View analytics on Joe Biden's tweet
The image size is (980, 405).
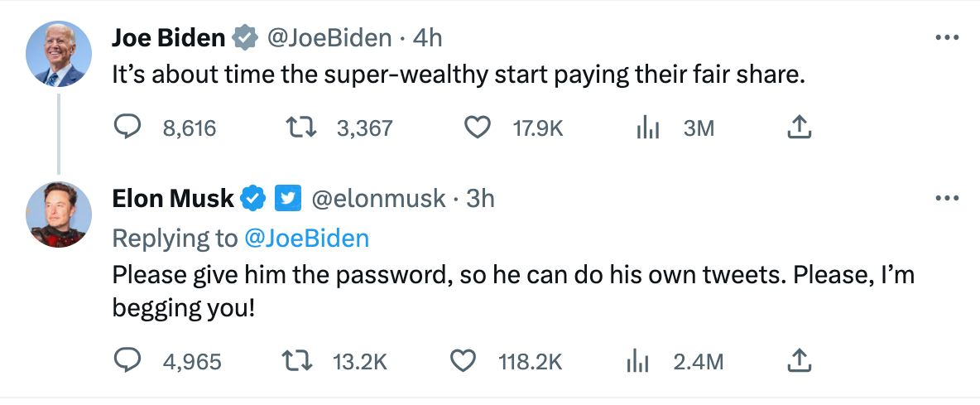click(x=646, y=128)
